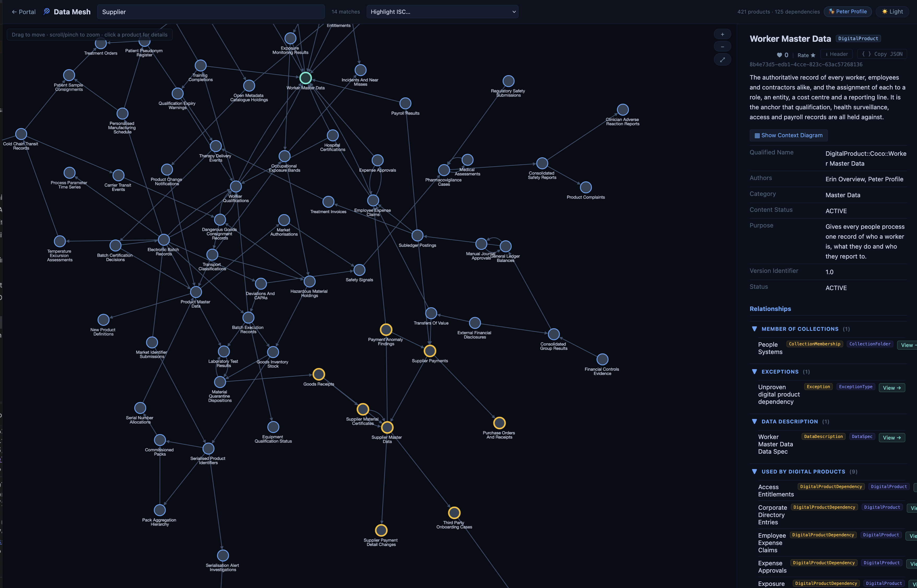Collapse Used By Digital Products section
Image resolution: width=917 pixels, height=588 pixels.
click(754, 472)
